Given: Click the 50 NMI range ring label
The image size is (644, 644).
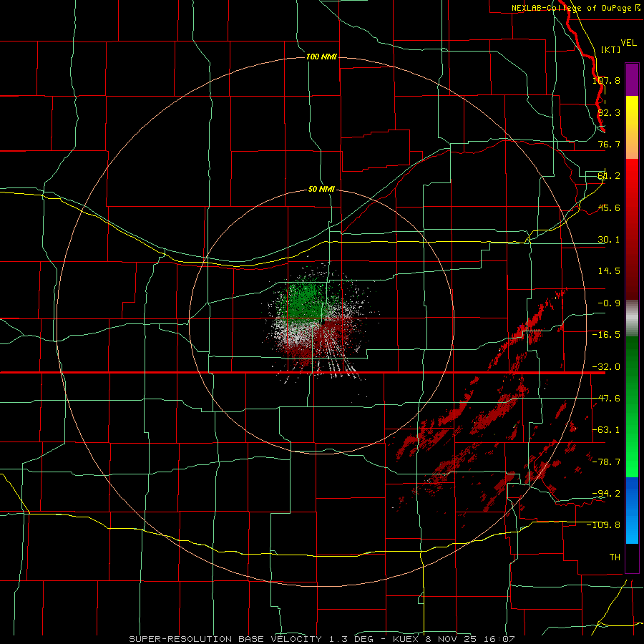Looking at the screenshot, I should [x=321, y=190].
